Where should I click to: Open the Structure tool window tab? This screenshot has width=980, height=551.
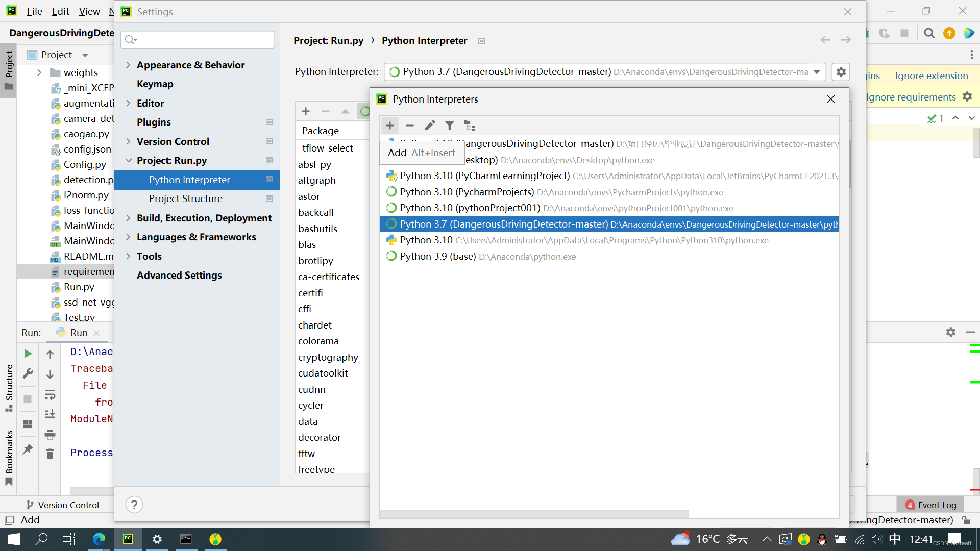click(9, 388)
